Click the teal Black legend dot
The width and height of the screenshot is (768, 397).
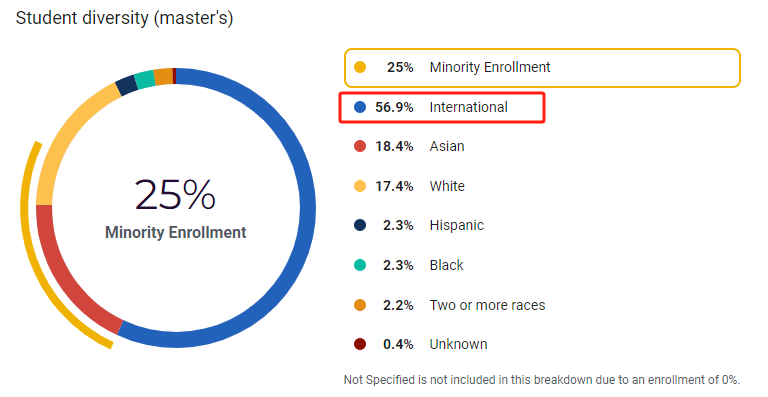click(360, 265)
